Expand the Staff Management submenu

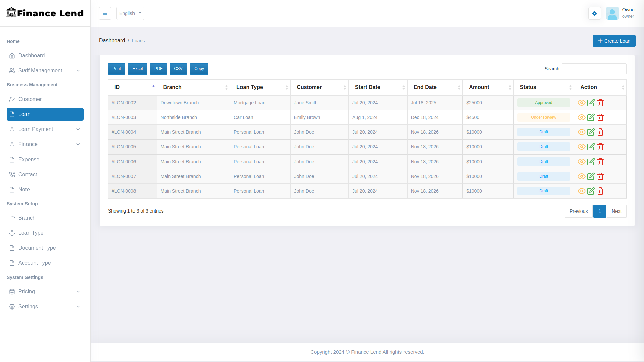pos(45,71)
